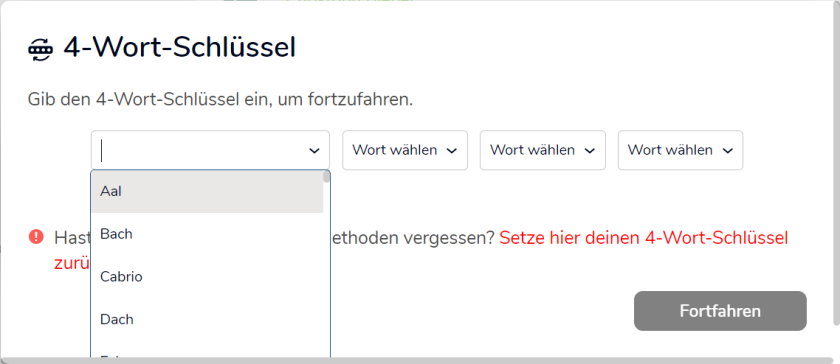Open the fourth "Wort wählen" dropdown
Image resolution: width=840 pixels, height=364 pixels.
click(680, 150)
